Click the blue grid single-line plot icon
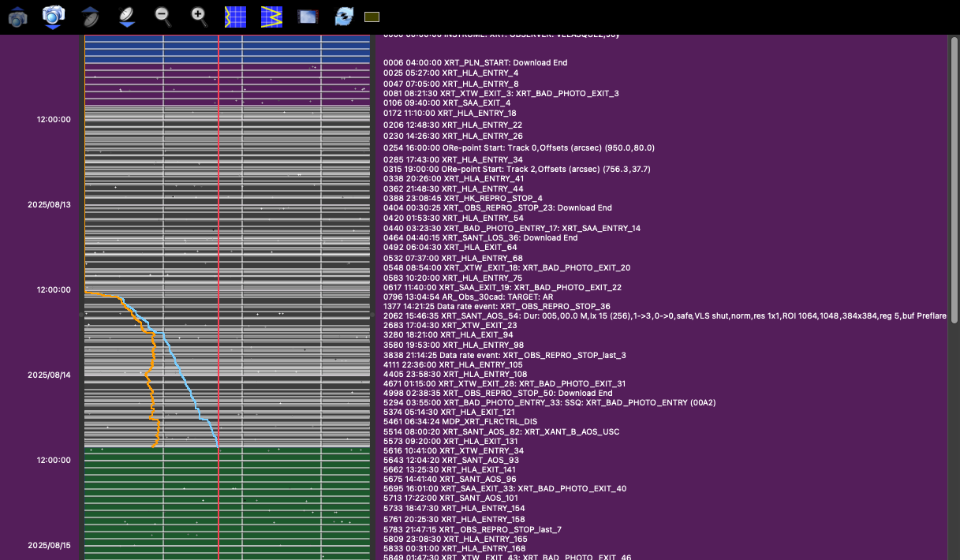960x560 pixels. [236, 17]
